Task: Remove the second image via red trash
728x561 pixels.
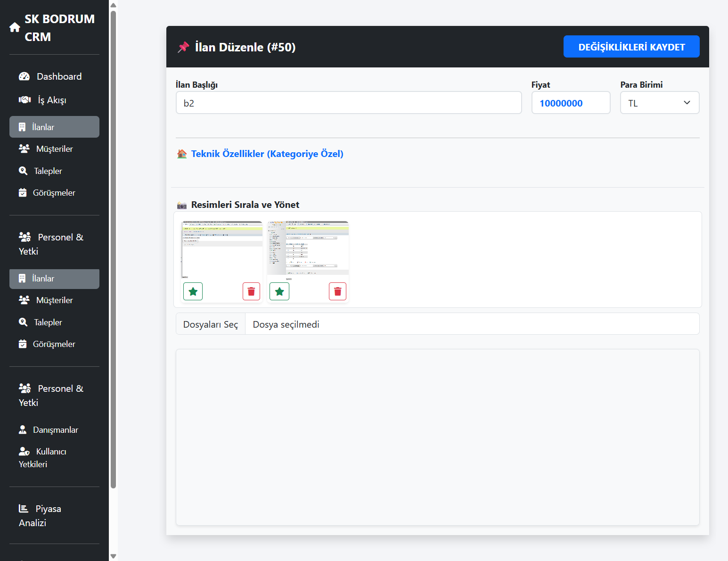Action: coord(337,291)
